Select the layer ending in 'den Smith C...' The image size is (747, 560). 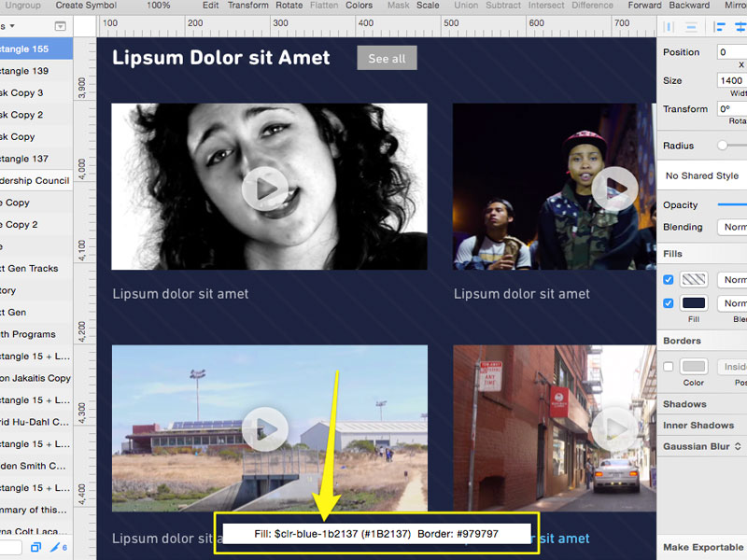[36, 465]
